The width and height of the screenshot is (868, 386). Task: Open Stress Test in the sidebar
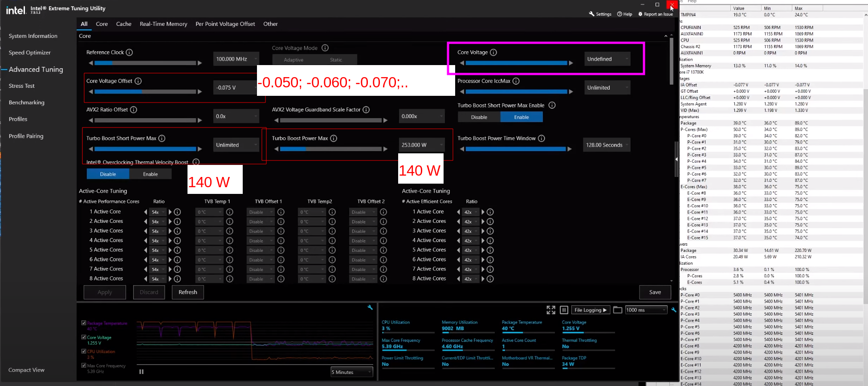coord(21,86)
